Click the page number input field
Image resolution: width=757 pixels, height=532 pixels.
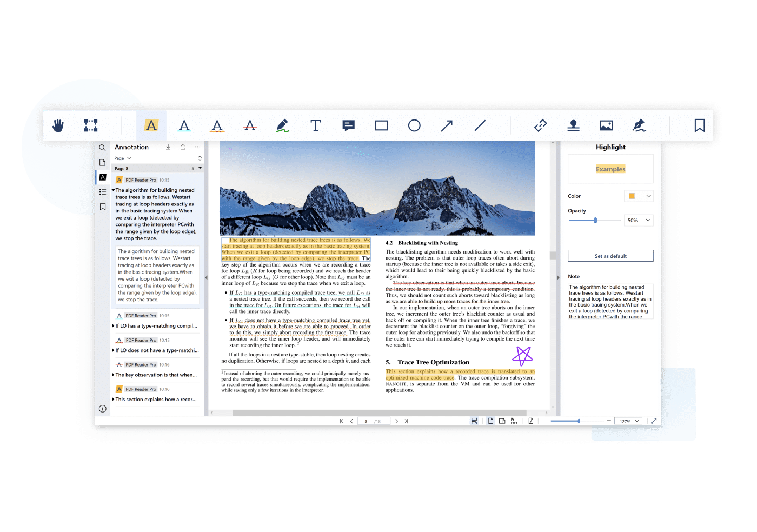[367, 421]
